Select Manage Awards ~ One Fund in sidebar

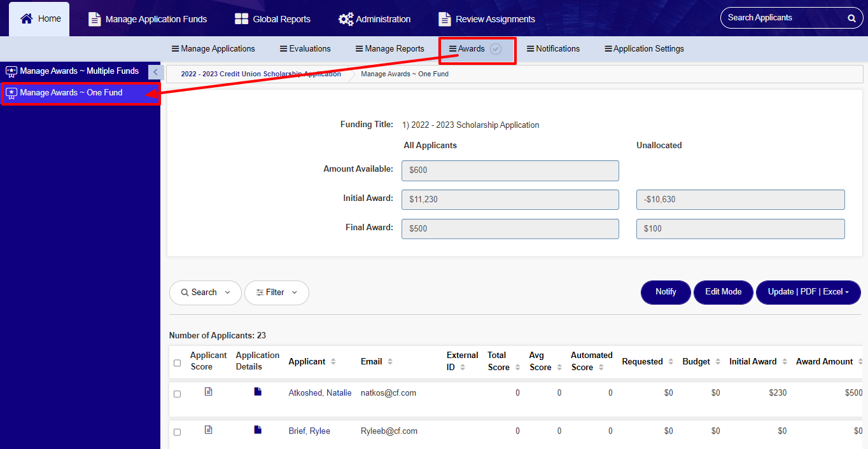80,93
